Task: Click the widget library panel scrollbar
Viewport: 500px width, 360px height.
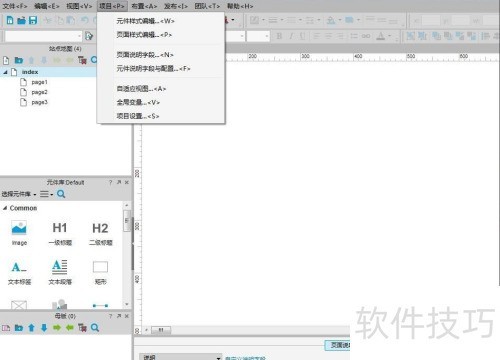Action: [x=127, y=220]
